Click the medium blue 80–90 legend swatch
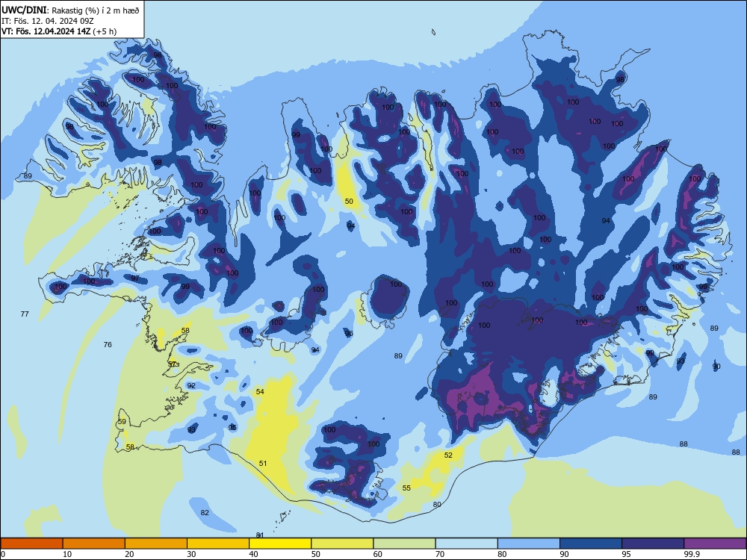747x560 pixels. click(529, 544)
